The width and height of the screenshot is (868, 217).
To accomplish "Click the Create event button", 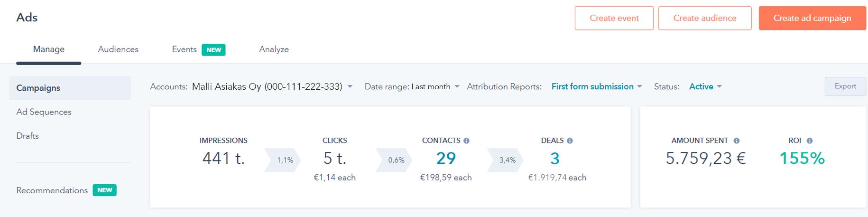I will pos(614,18).
